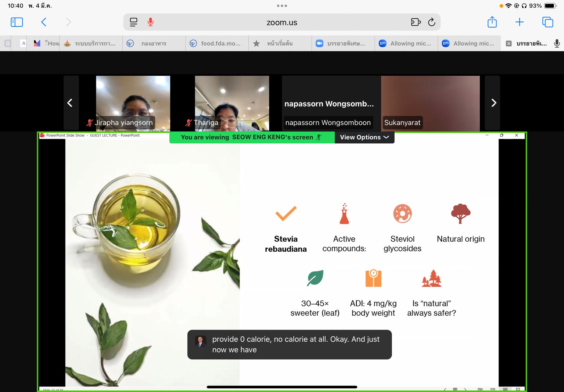The image size is (564, 392).
Task: Open the Safari sidebar panel
Action: click(x=17, y=22)
